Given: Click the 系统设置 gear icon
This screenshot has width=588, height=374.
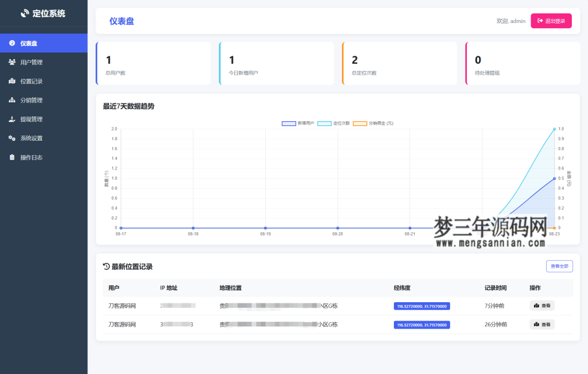Looking at the screenshot, I should [x=12, y=138].
